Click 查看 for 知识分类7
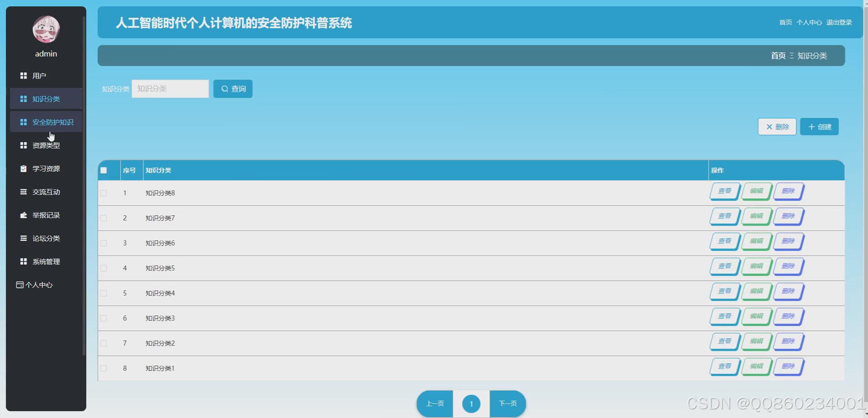 click(725, 216)
